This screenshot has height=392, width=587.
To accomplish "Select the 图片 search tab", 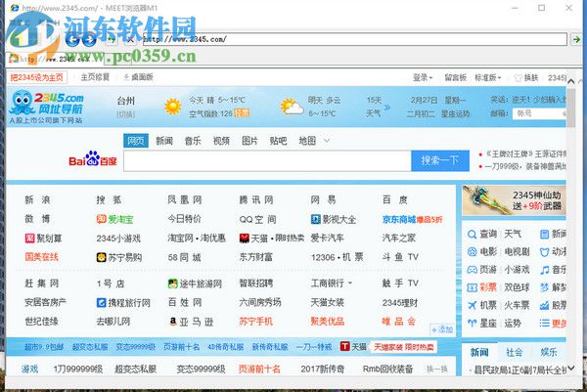I will [x=249, y=141].
